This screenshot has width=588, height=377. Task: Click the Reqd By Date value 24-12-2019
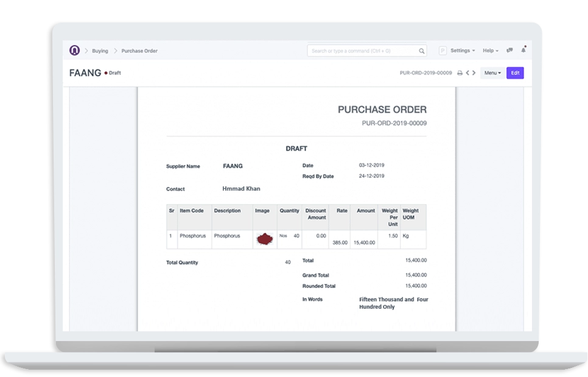372,176
